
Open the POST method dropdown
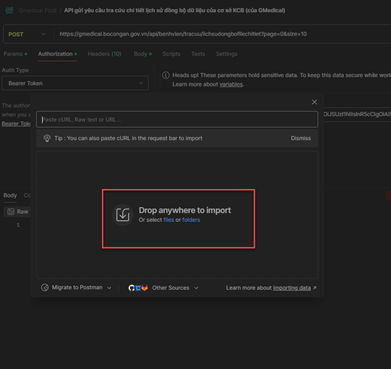(27, 34)
